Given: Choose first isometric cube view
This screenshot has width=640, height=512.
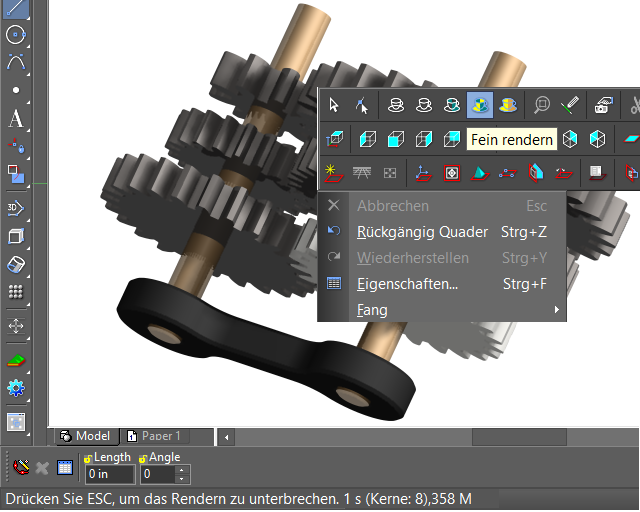Looking at the screenshot, I should [570, 139].
